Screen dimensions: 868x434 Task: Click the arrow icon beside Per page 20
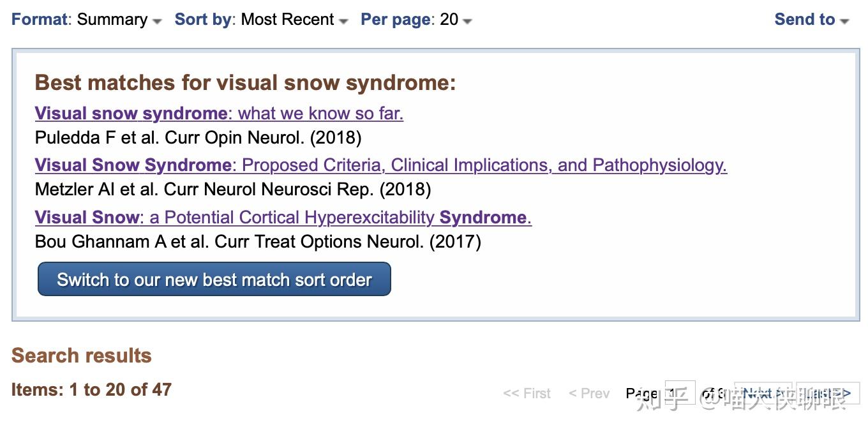click(467, 21)
